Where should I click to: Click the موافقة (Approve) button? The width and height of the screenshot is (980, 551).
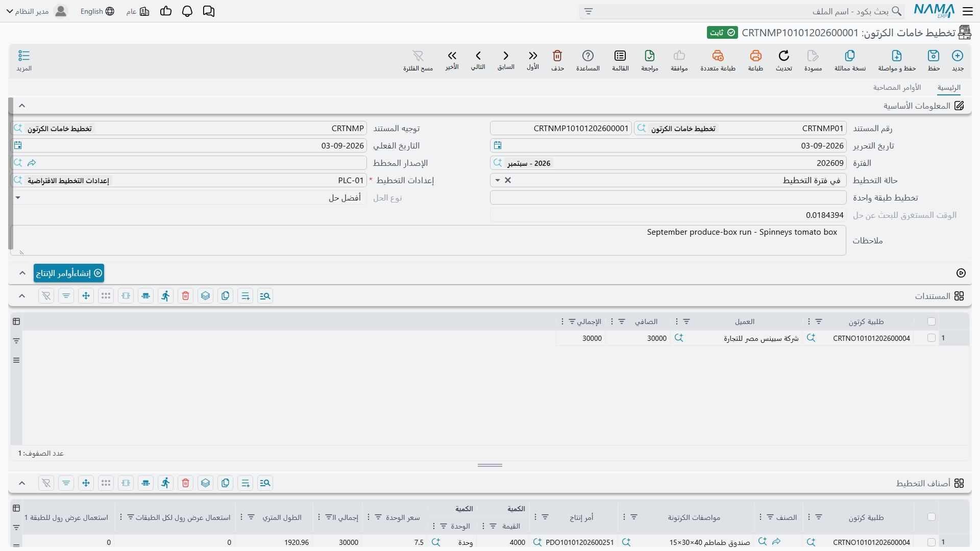[679, 60]
